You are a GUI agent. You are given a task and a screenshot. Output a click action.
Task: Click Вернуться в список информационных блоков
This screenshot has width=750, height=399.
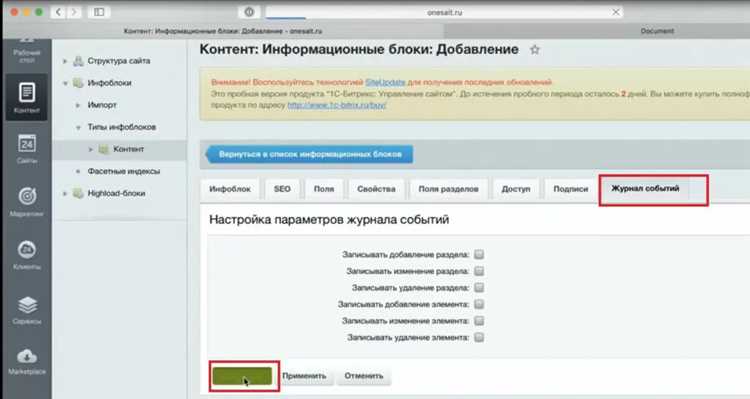[309, 155]
